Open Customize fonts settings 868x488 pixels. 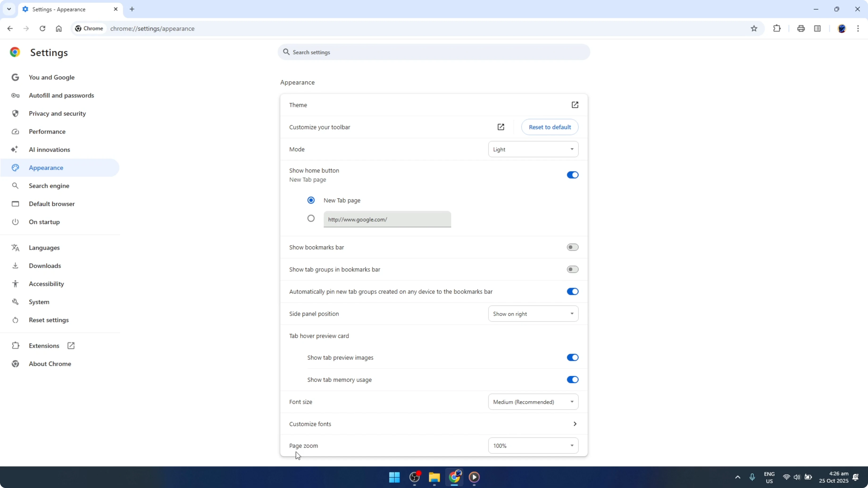pyautogui.click(x=433, y=424)
